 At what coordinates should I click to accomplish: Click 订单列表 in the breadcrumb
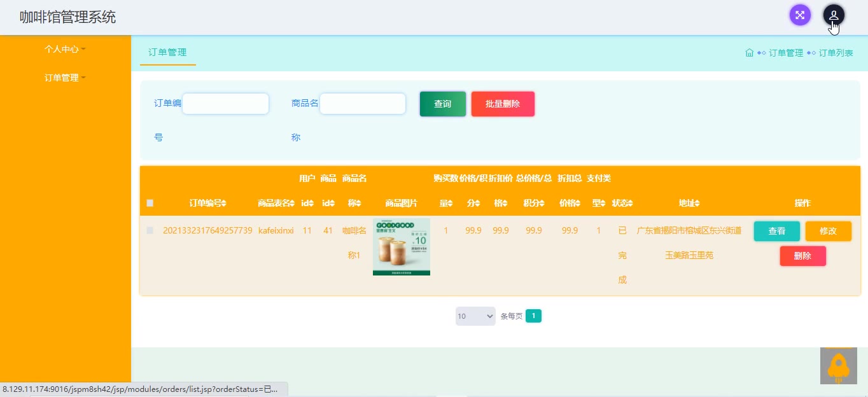tap(836, 53)
